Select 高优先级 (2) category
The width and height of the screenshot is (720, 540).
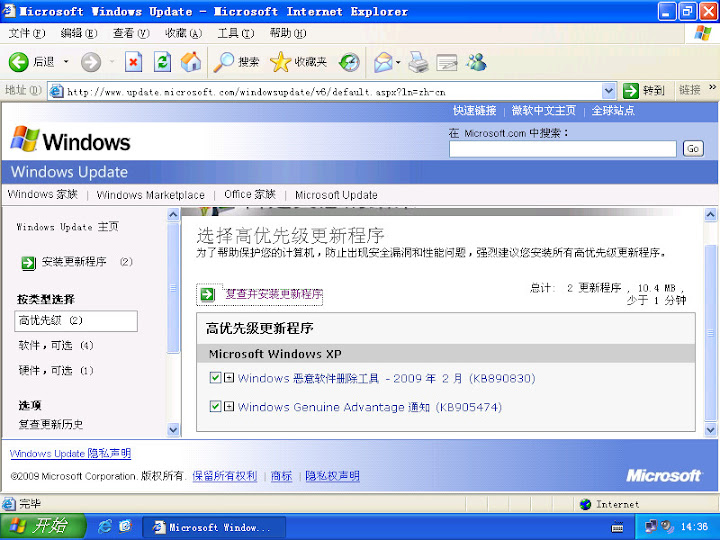(76, 321)
